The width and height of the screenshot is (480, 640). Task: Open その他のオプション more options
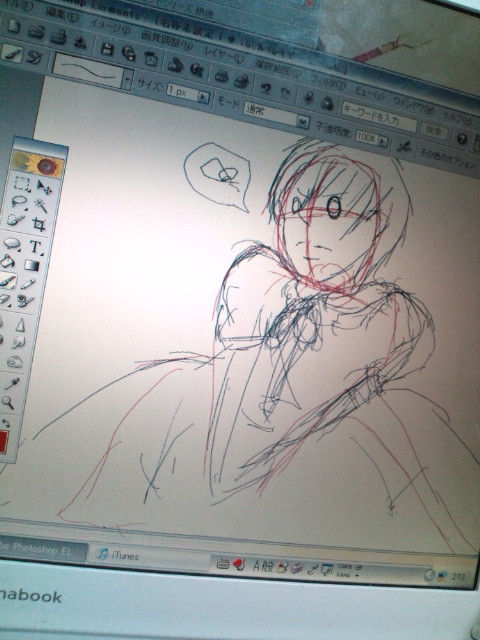click(448, 160)
